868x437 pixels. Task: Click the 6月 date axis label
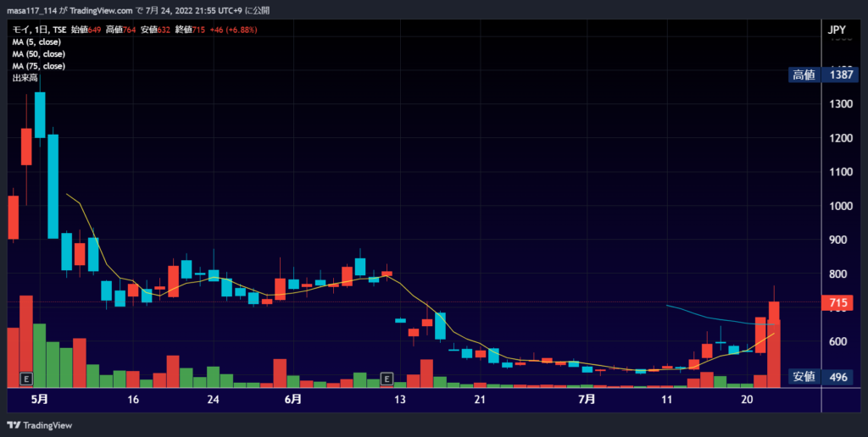[x=293, y=400]
